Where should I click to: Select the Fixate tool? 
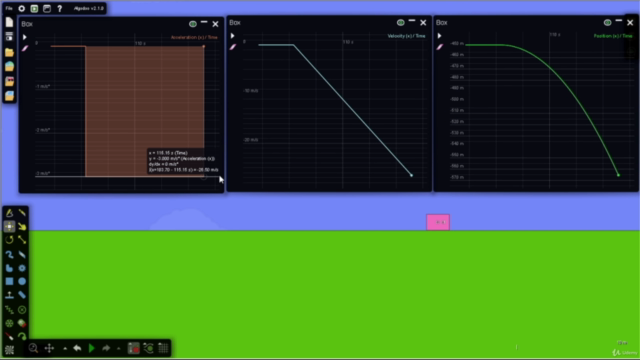[x=22, y=309]
